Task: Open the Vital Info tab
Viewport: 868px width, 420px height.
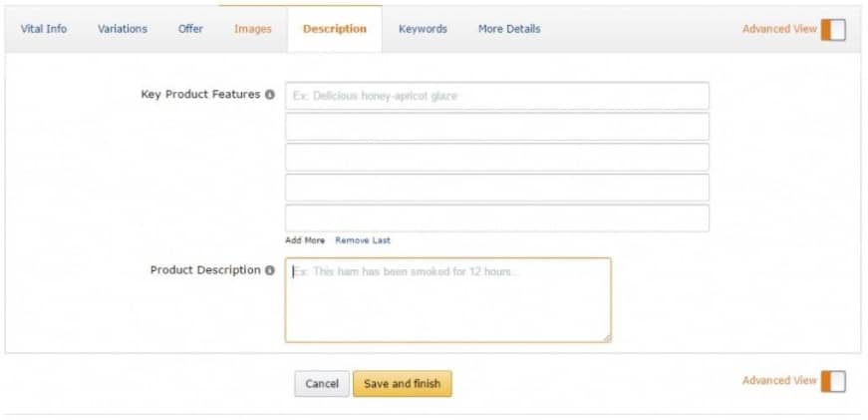Action: pos(44,29)
